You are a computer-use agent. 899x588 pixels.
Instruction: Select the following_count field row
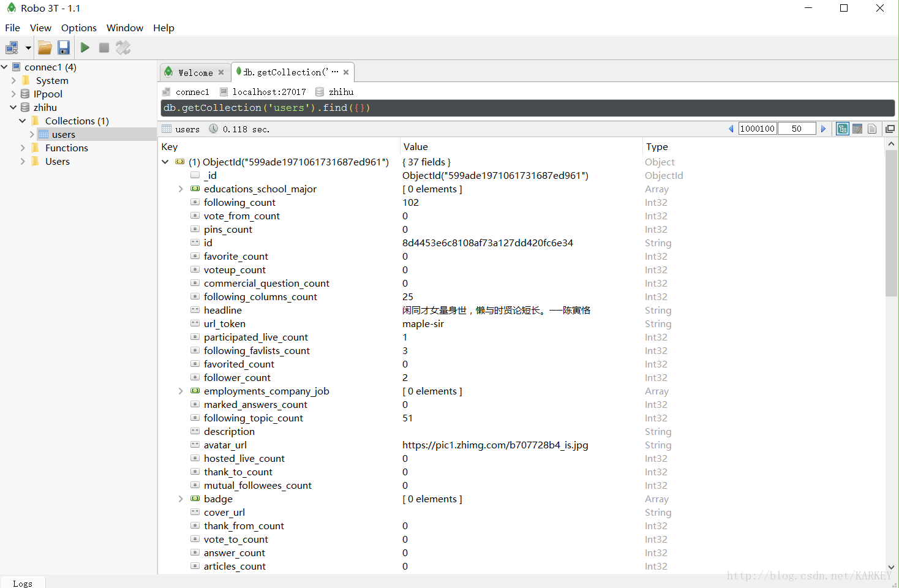(x=522, y=202)
